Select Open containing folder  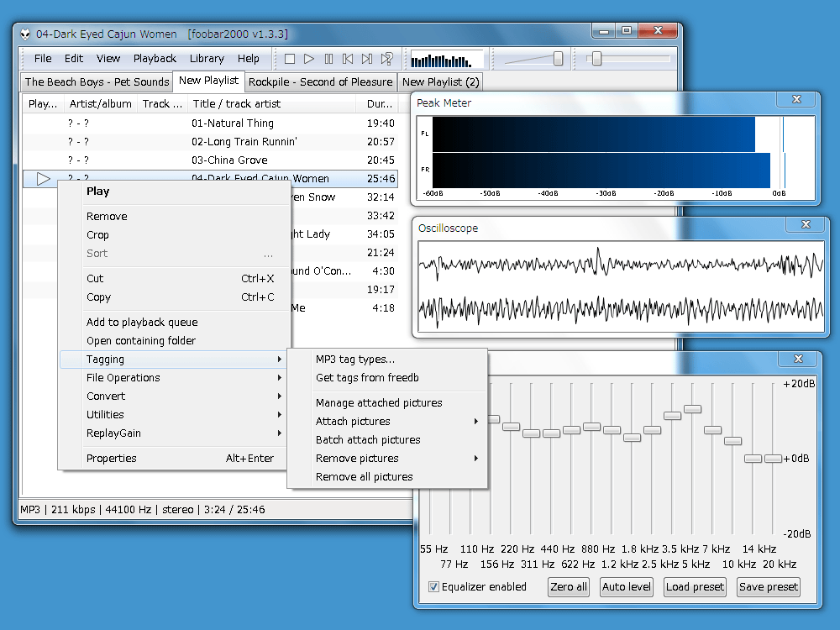point(175,341)
